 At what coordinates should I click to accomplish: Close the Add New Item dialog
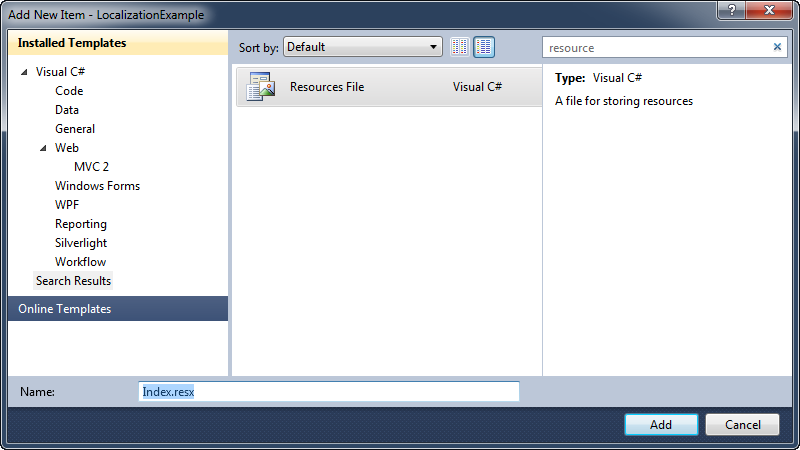click(x=769, y=10)
